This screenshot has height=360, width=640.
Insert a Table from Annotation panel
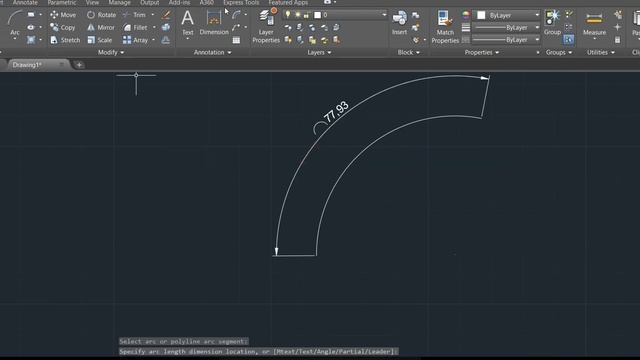point(236,40)
